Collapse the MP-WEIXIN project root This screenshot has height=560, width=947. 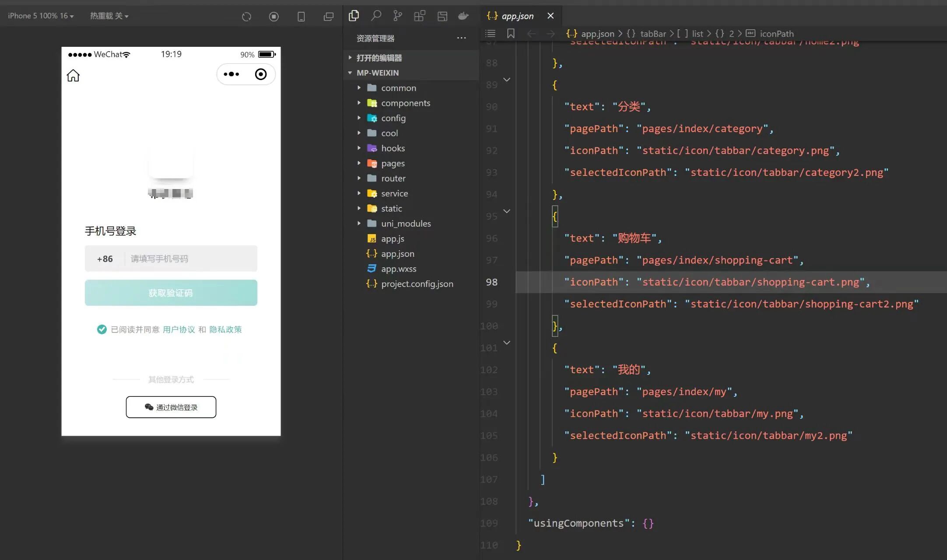point(377,73)
